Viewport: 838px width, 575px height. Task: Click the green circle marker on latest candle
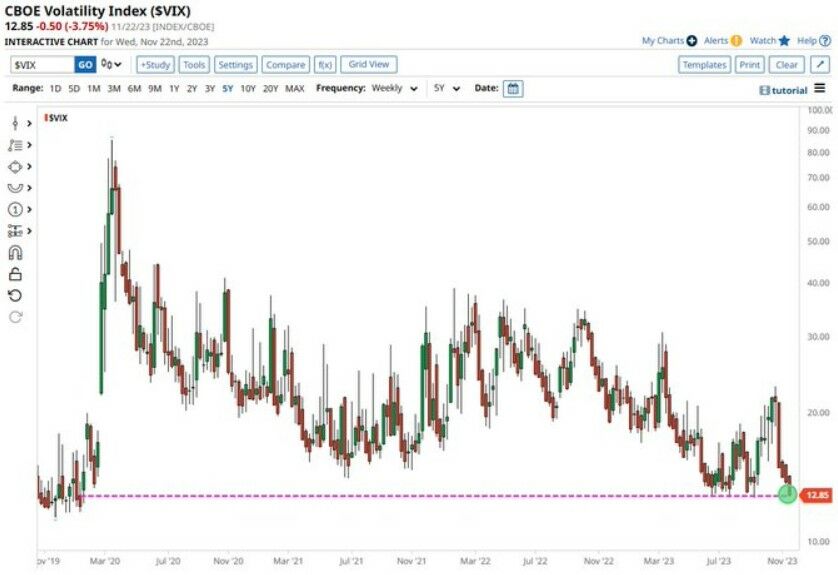pyautogui.click(x=787, y=494)
